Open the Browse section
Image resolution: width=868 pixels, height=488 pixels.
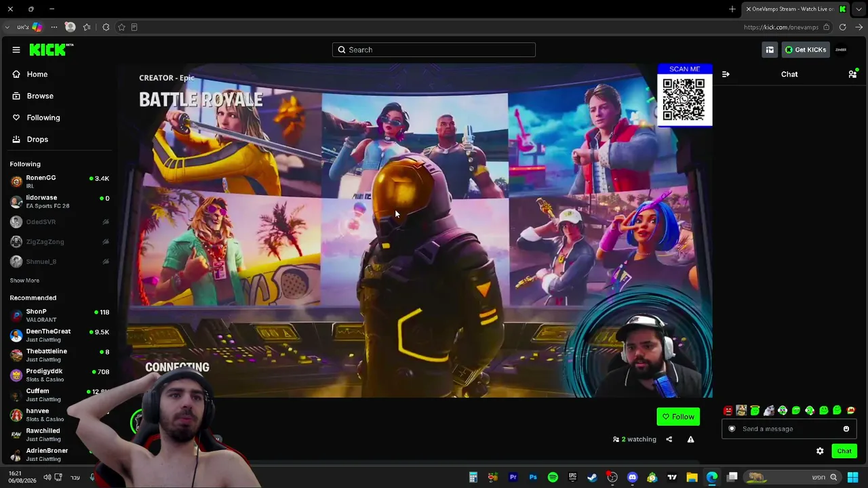[x=33, y=96]
